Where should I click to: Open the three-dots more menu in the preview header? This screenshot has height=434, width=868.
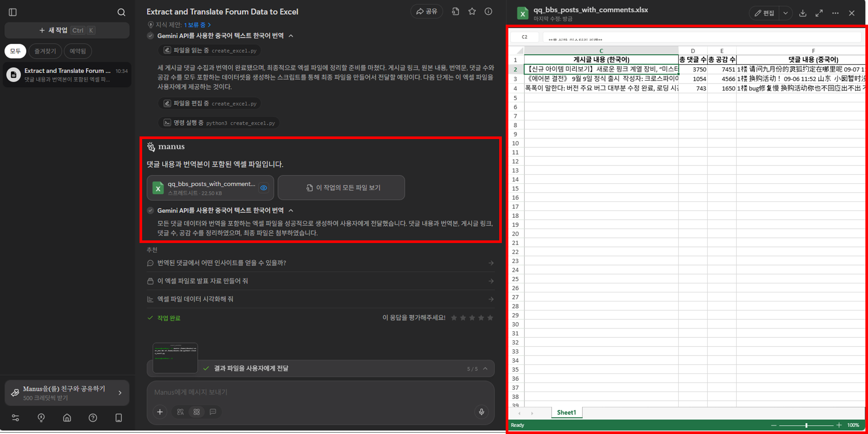(835, 13)
